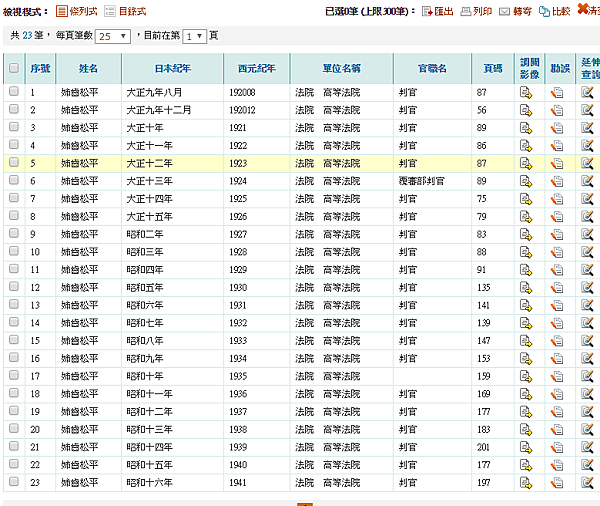
Task: Click the total count 23 text
Action: click(27, 36)
